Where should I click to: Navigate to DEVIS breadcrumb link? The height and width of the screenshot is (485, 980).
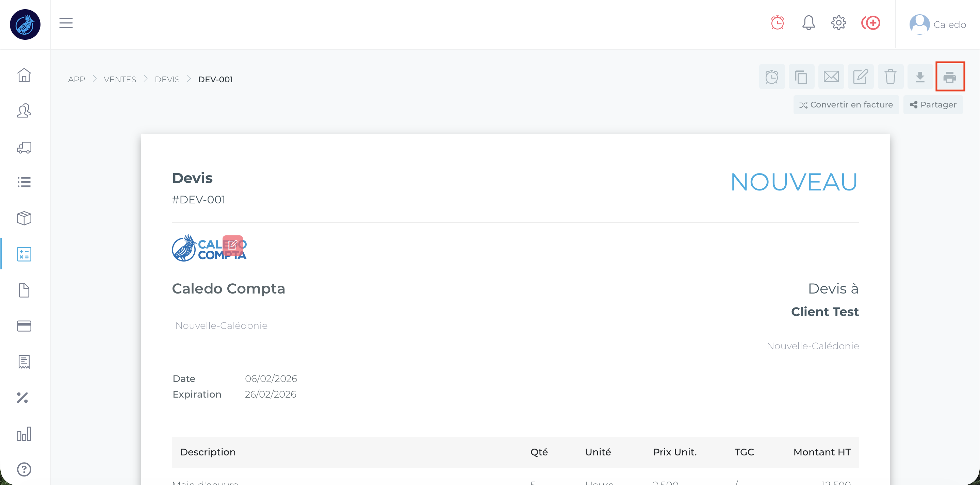pos(167,80)
